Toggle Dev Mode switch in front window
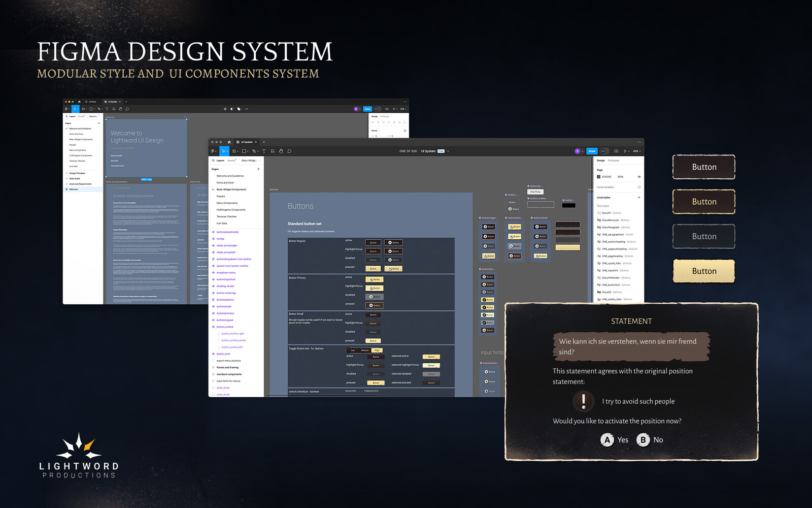 (603, 151)
